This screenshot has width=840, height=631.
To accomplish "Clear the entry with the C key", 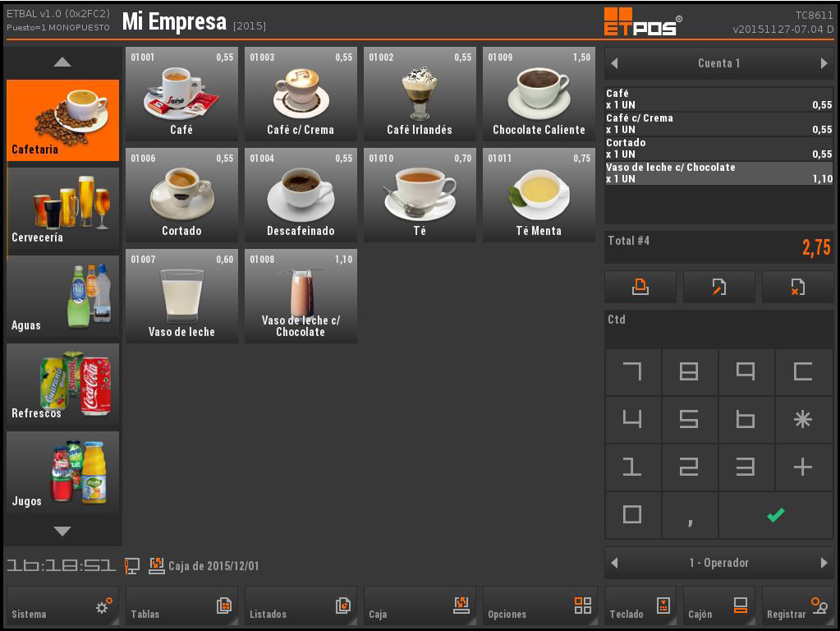I will coord(803,371).
